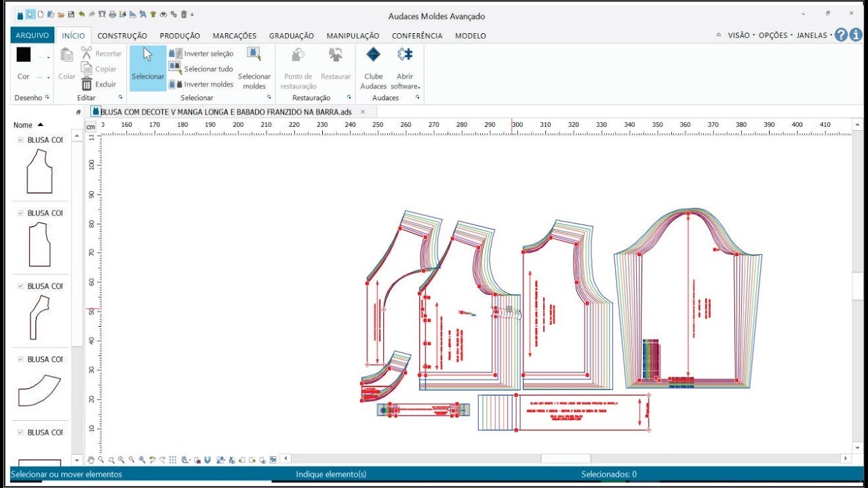This screenshot has width=868, height=488.
Task: Switch to the MARCAÇÕES ribbon tab
Action: pos(235,36)
